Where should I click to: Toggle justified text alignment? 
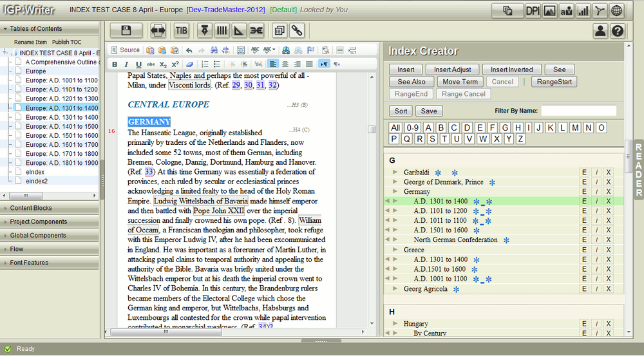(x=309, y=64)
